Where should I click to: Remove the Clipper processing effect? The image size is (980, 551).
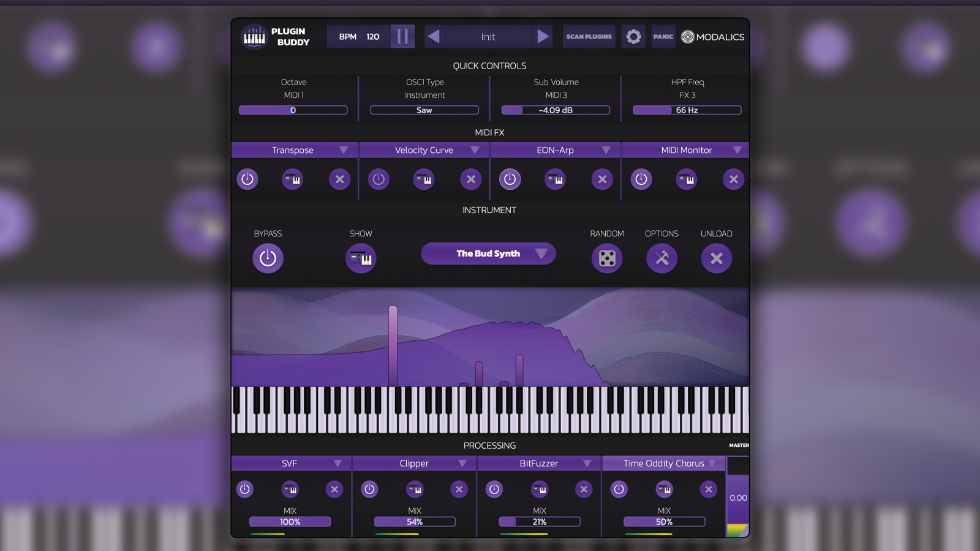pos(459,489)
